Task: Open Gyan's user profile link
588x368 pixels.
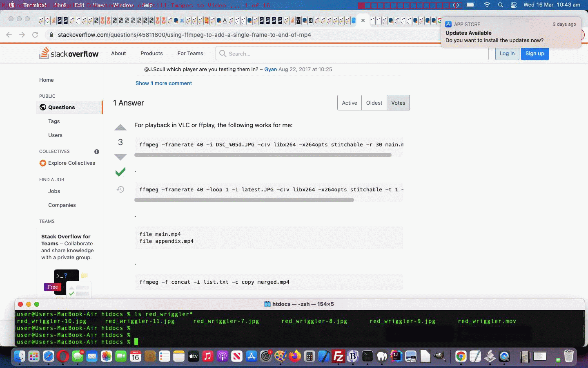Action: (x=270, y=70)
